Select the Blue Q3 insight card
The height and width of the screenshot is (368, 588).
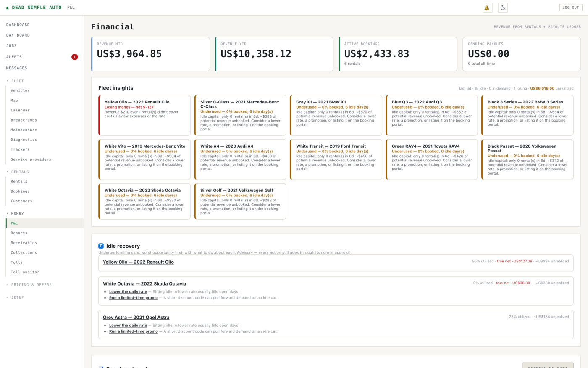click(x=432, y=115)
